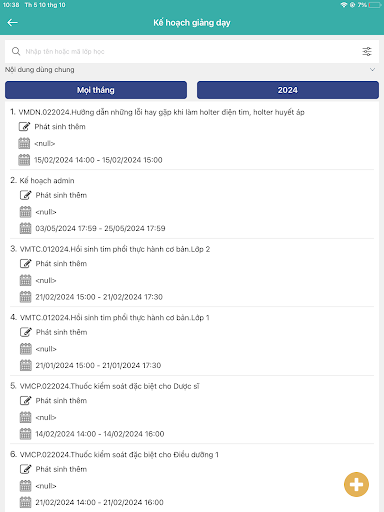Tap the edit icon of item 6
The image size is (384, 512).
point(25,469)
